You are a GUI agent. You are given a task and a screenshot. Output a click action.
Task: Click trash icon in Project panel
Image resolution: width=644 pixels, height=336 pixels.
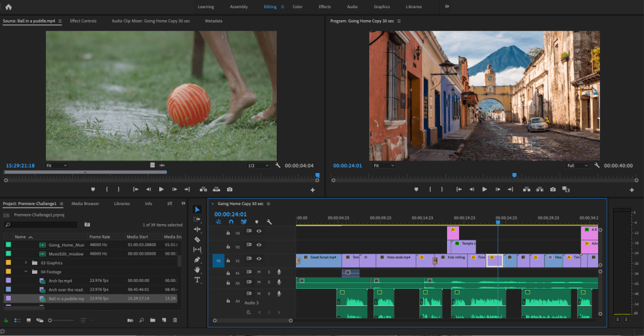175,320
